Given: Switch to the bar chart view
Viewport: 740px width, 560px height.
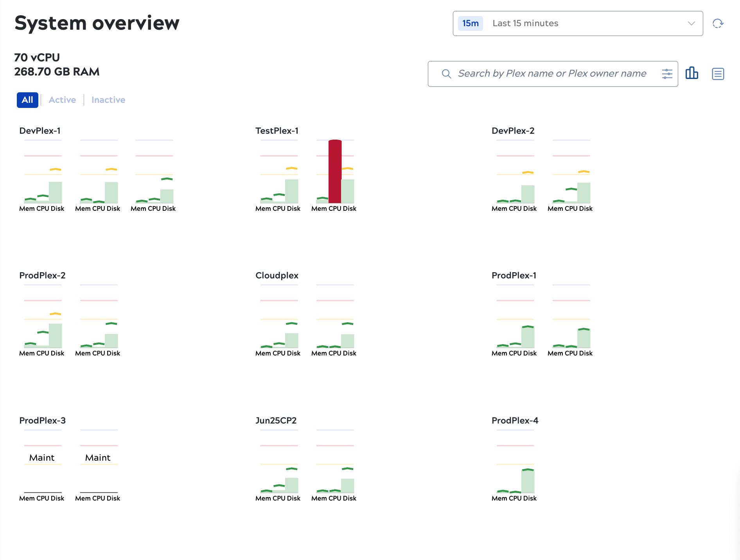Looking at the screenshot, I should click(692, 74).
